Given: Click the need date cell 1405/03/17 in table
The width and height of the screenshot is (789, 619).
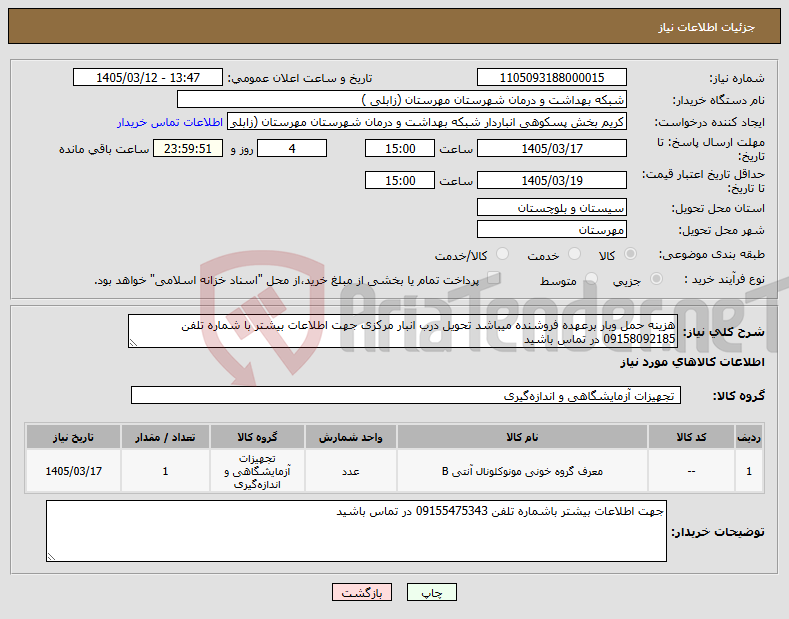Looking at the screenshot, I should click(73, 472).
